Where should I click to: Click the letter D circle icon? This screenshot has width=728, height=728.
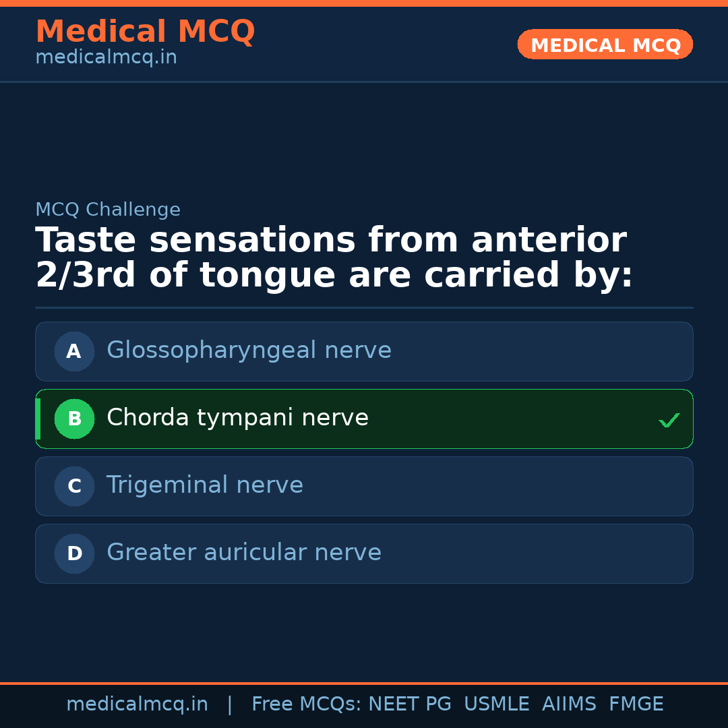coord(74,553)
